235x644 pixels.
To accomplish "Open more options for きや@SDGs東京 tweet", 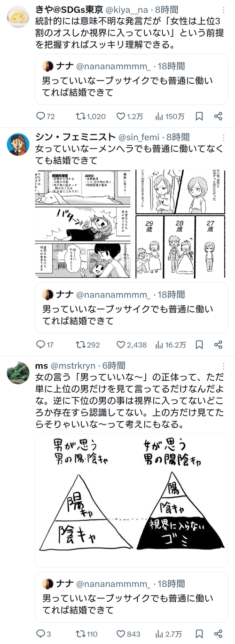I will 223,10.
